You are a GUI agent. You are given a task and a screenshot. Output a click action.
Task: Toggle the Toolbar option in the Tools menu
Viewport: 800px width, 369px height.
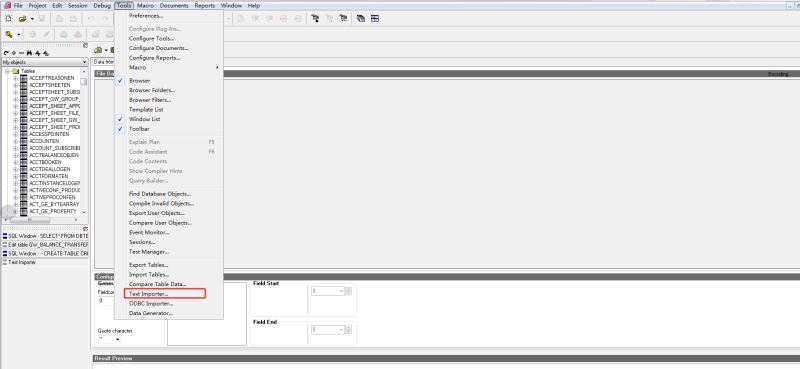(x=139, y=129)
